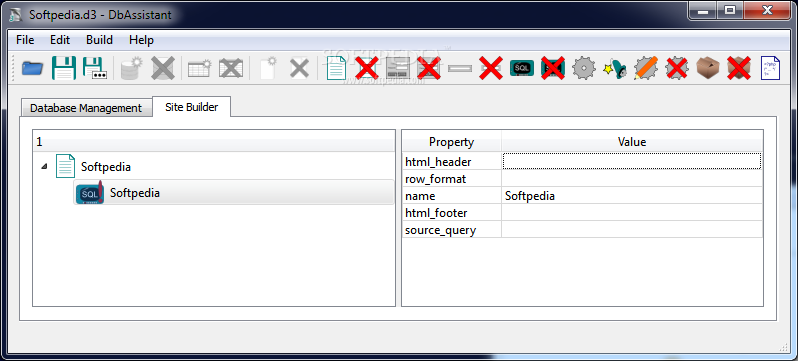This screenshot has width=798, height=361.
Task: Open a file with the blue folder icon
Action: click(x=33, y=68)
